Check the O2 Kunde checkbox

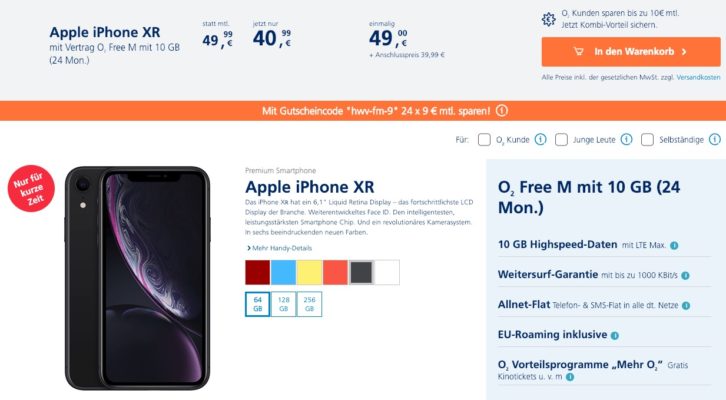[x=484, y=139]
